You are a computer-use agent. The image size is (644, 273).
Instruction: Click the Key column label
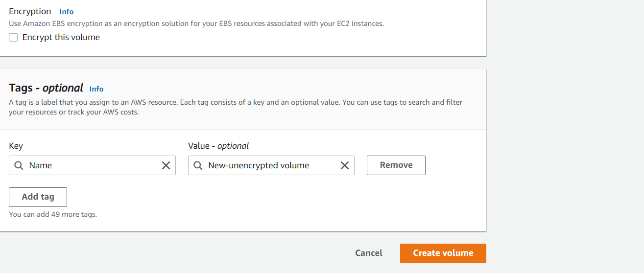click(16, 146)
